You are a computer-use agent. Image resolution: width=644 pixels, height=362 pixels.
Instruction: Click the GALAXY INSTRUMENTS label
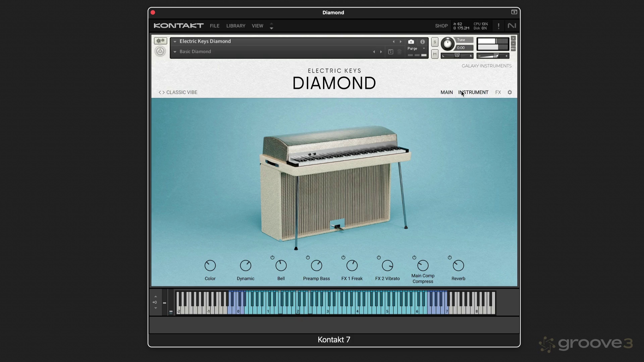point(487,66)
